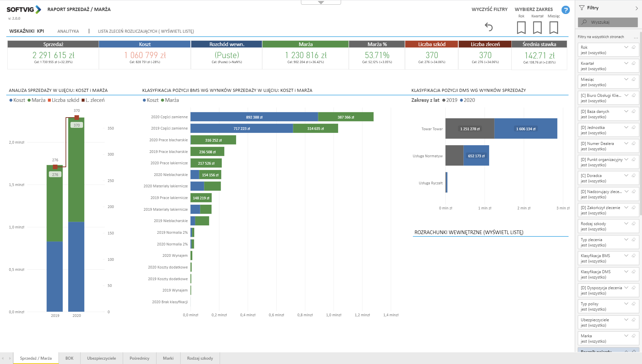Click the Kwartał bookmark icon
Image resolution: width=642 pixels, height=364 pixels.
(x=537, y=27)
